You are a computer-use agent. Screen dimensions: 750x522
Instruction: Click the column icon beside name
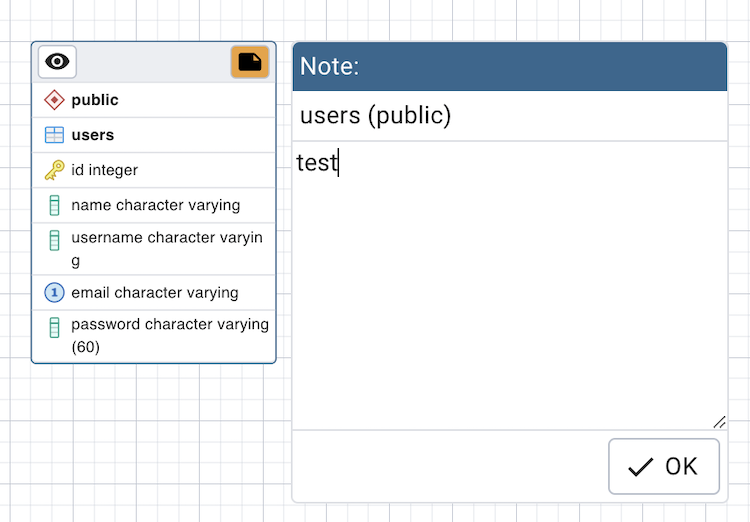(x=54, y=205)
